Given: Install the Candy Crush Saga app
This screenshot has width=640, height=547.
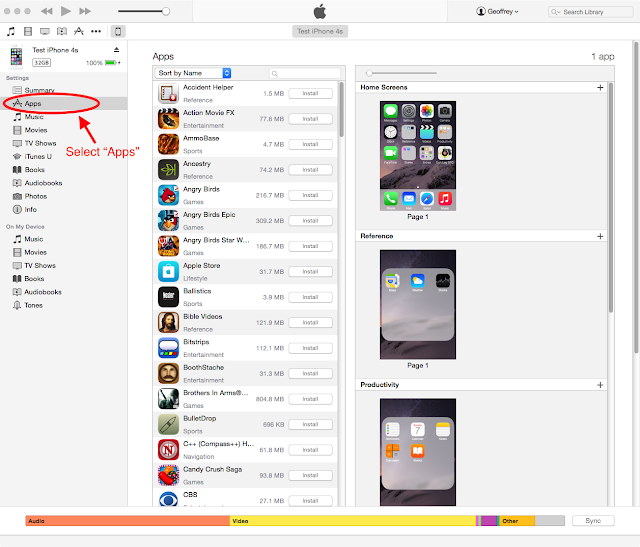Looking at the screenshot, I should point(310,475).
